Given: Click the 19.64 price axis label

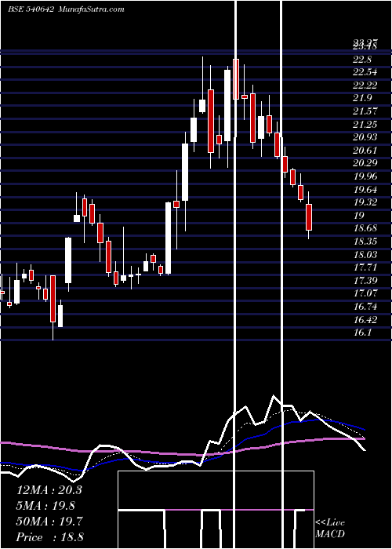Looking at the screenshot, I should pyautogui.click(x=365, y=190).
